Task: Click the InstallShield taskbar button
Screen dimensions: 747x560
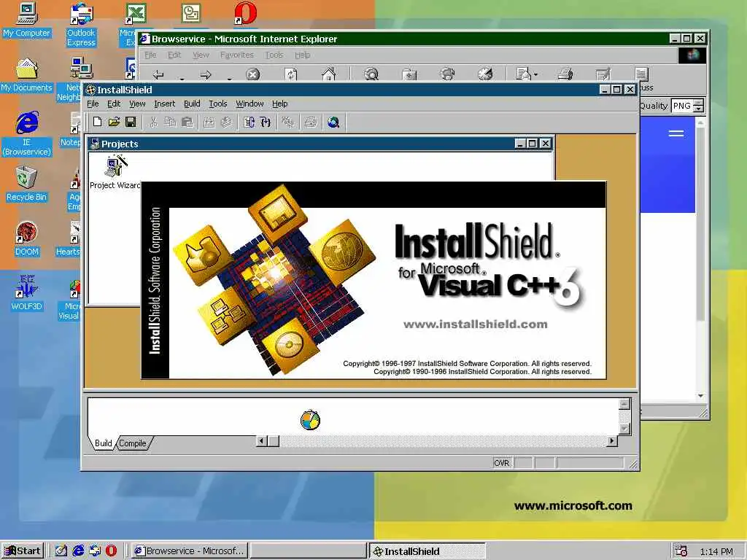Action: tap(427, 551)
